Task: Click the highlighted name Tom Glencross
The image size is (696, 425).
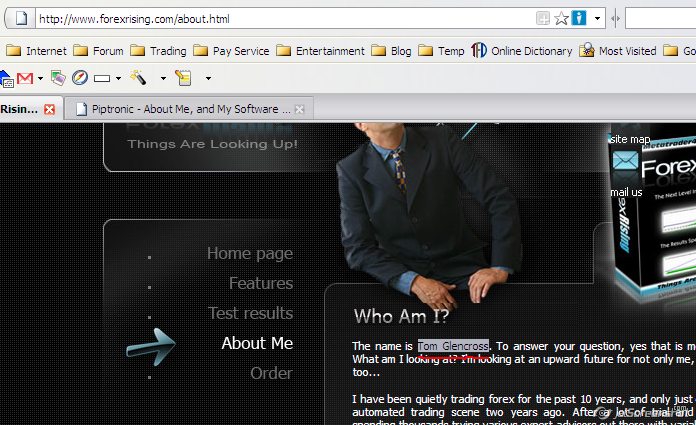Action: [453, 346]
